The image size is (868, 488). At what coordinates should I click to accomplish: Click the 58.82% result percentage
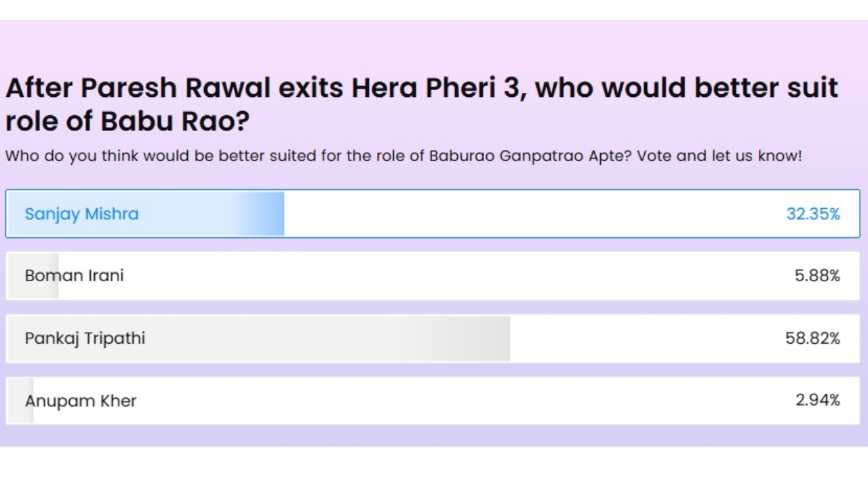[x=812, y=338]
